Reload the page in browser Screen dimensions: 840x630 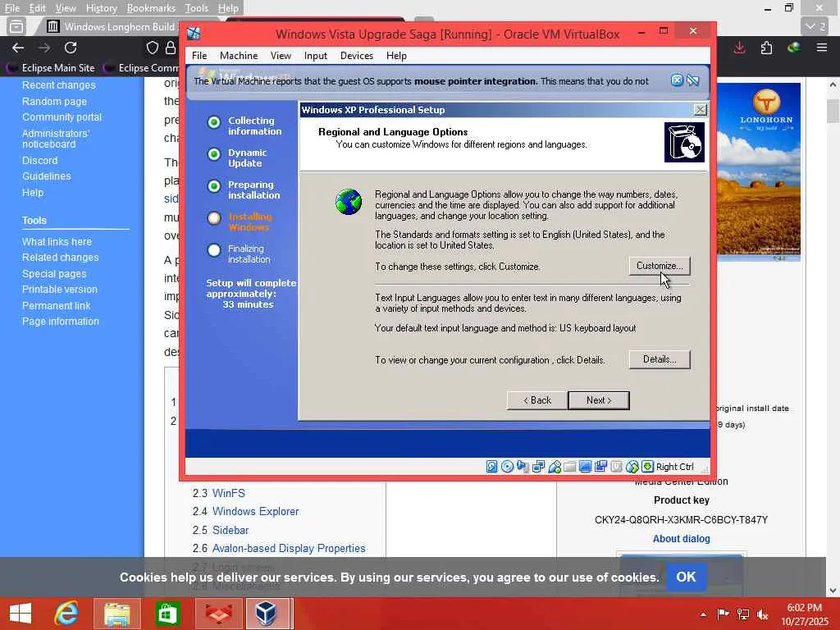tap(71, 48)
